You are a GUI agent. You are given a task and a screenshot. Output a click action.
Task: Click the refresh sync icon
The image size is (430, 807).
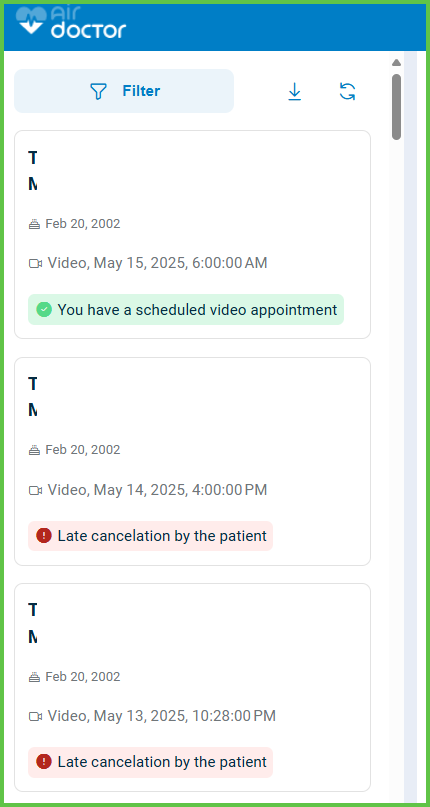point(348,92)
